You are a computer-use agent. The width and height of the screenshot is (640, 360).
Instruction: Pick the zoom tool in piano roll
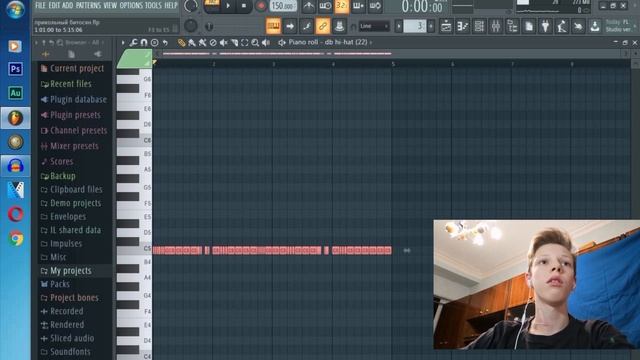click(x=255, y=42)
